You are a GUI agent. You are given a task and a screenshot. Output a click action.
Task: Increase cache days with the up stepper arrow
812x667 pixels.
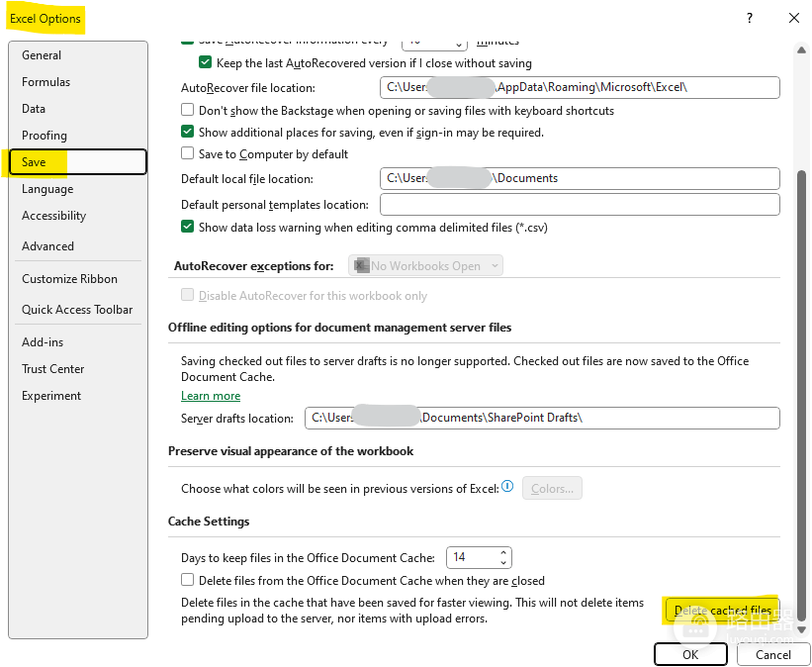click(502, 552)
